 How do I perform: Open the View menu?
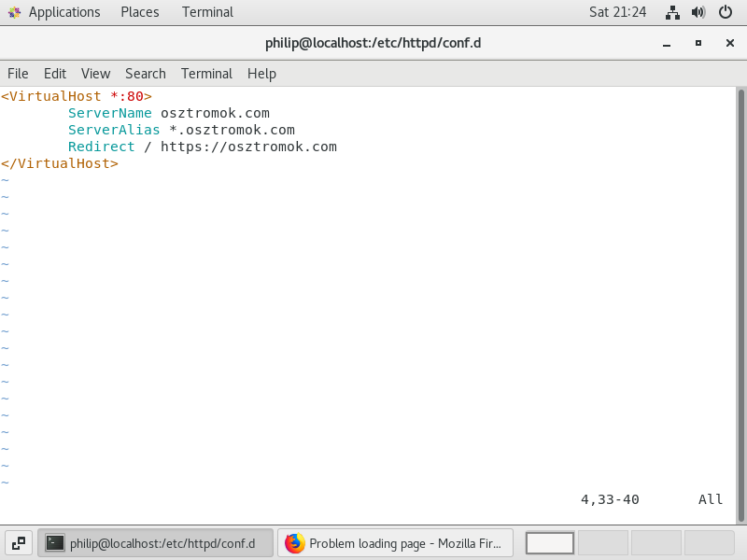coord(95,74)
